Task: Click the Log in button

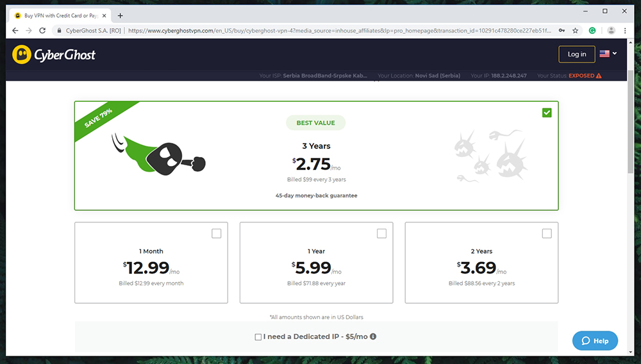Action: click(x=577, y=54)
